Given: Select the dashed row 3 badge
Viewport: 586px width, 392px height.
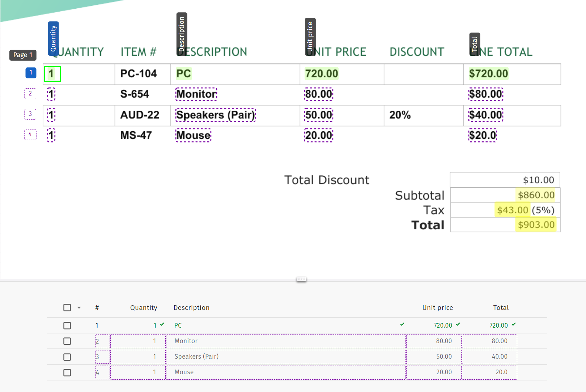Looking at the screenshot, I should pos(30,114).
